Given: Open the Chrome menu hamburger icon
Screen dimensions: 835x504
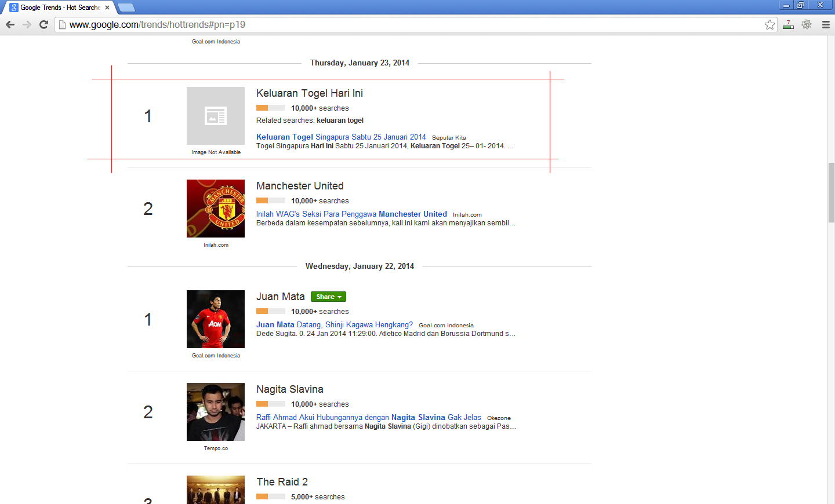Looking at the screenshot, I should 826,24.
